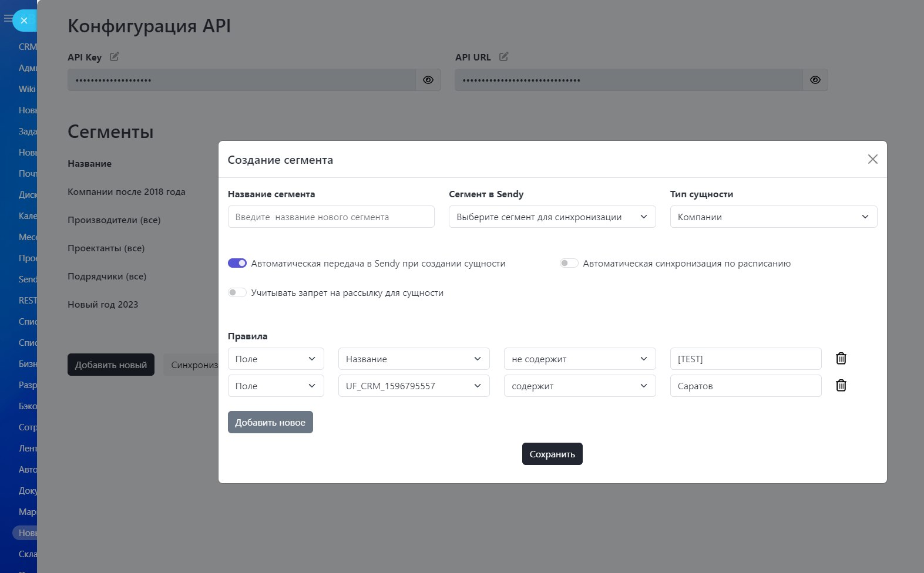Delete the [TEST] rule with trash icon
924x573 pixels.
841,359
